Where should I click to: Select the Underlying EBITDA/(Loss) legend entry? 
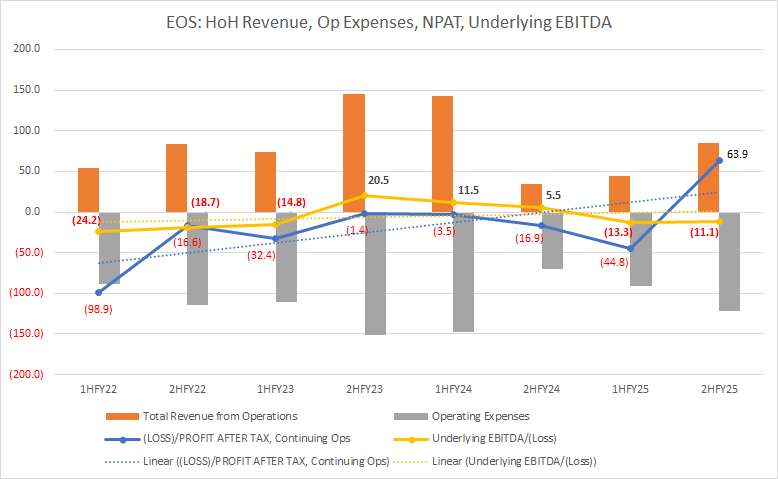pos(511,438)
